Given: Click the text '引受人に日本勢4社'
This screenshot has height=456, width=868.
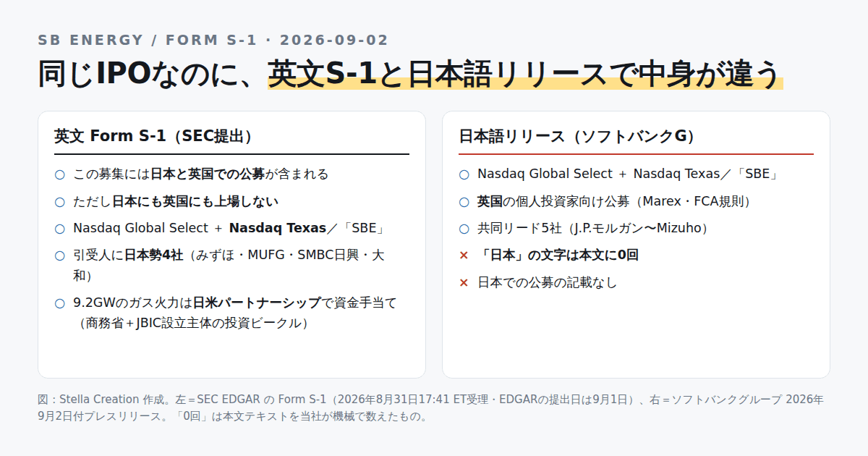Looking at the screenshot, I should click(x=128, y=256).
